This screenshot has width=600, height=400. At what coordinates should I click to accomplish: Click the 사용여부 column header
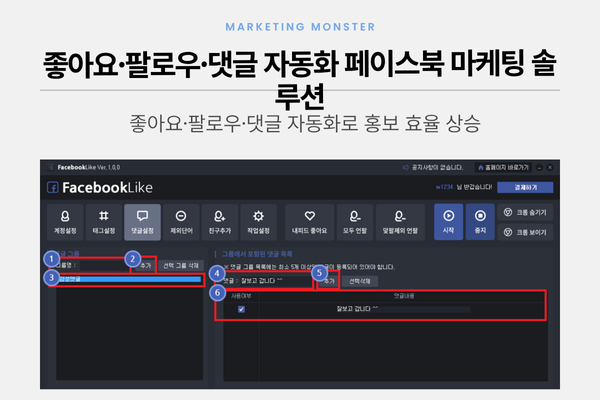click(241, 296)
